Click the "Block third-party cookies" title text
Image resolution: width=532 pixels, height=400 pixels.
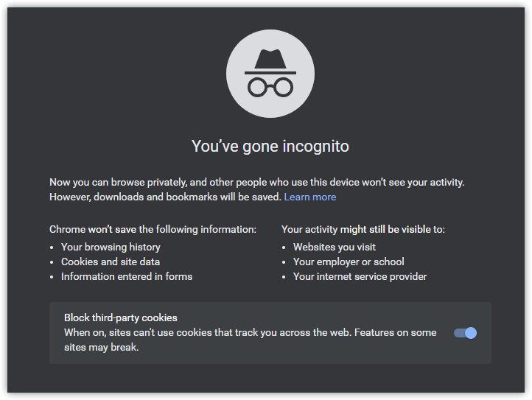click(x=121, y=317)
